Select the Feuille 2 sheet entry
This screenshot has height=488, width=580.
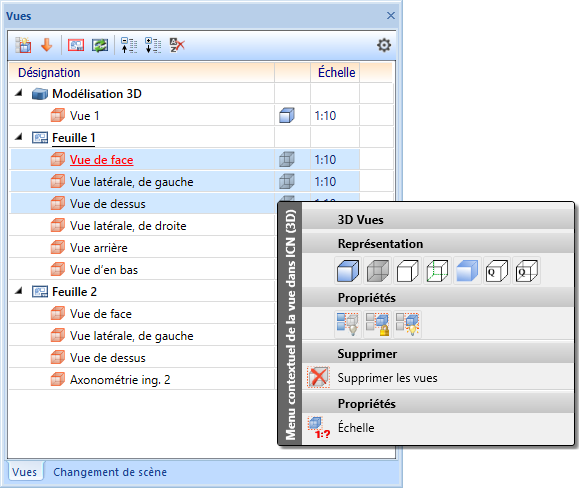pos(74,292)
